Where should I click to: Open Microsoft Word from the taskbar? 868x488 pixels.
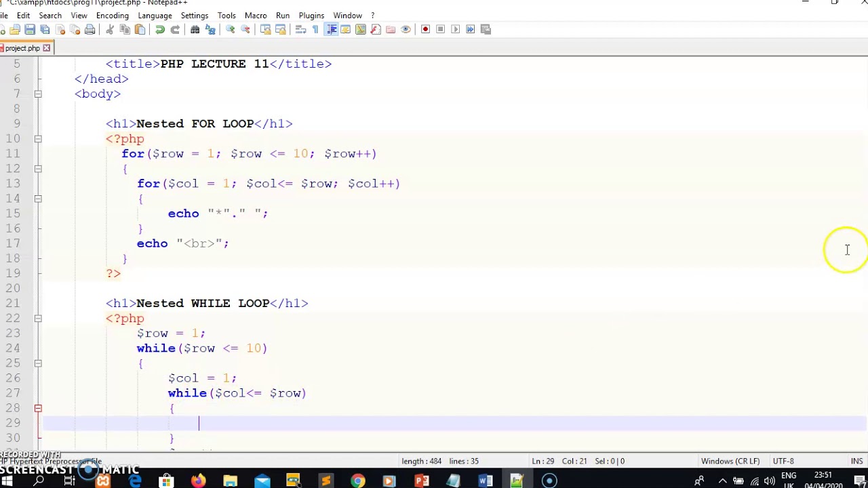(x=486, y=481)
